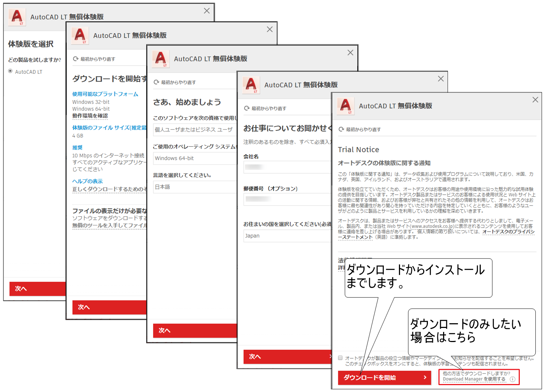Open the Windows 64-bit operating system dropdown
The image size is (547, 392).
[x=195, y=158]
